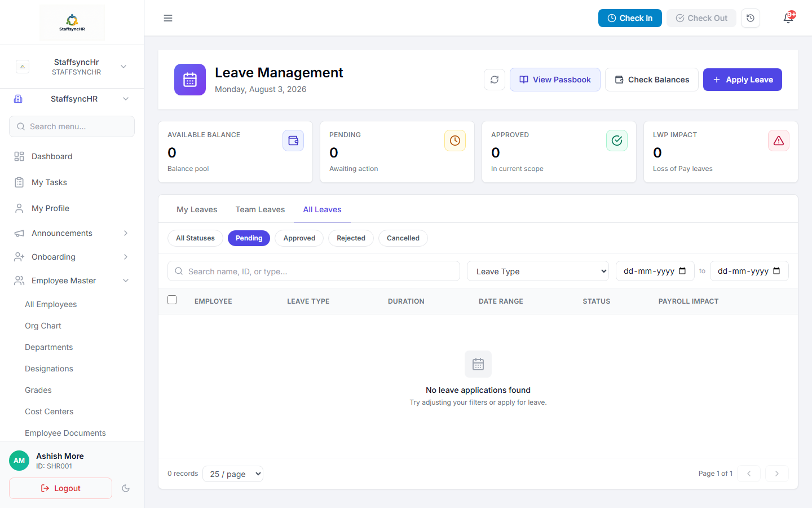
Task: Click the View Passbook button
Action: coord(555,80)
